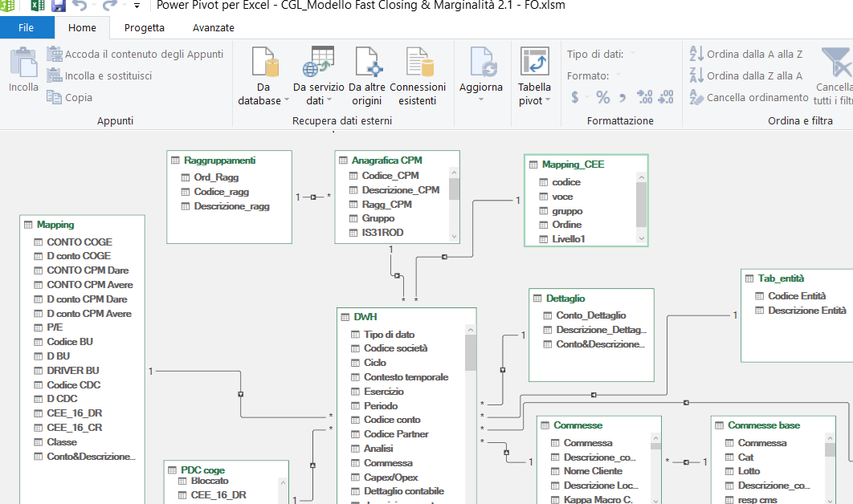Select Nome Cliente field in Commesse
Viewport: 853px width, 504px height.
593,471
